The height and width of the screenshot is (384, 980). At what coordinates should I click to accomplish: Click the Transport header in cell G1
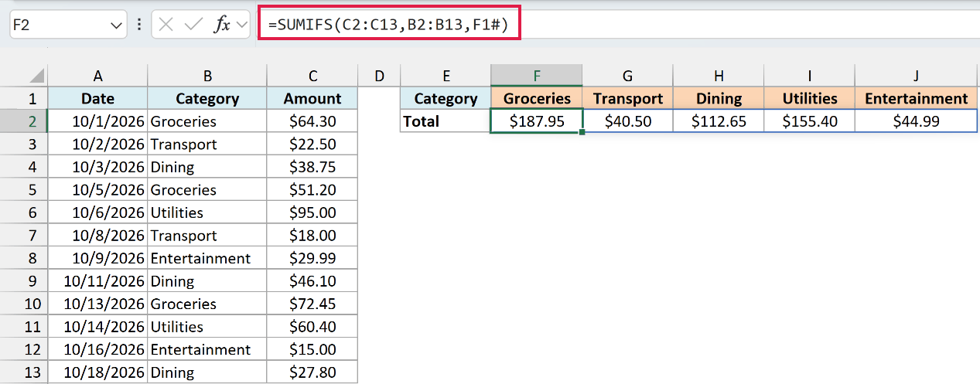coord(628,98)
